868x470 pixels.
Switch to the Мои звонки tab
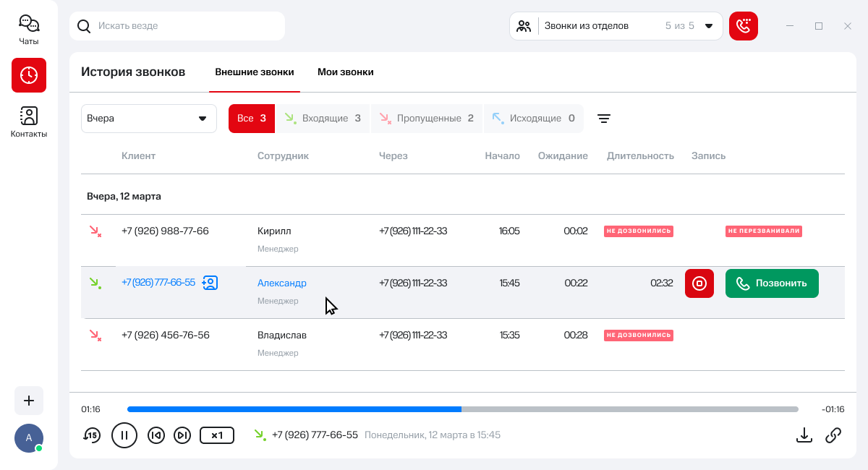point(345,72)
